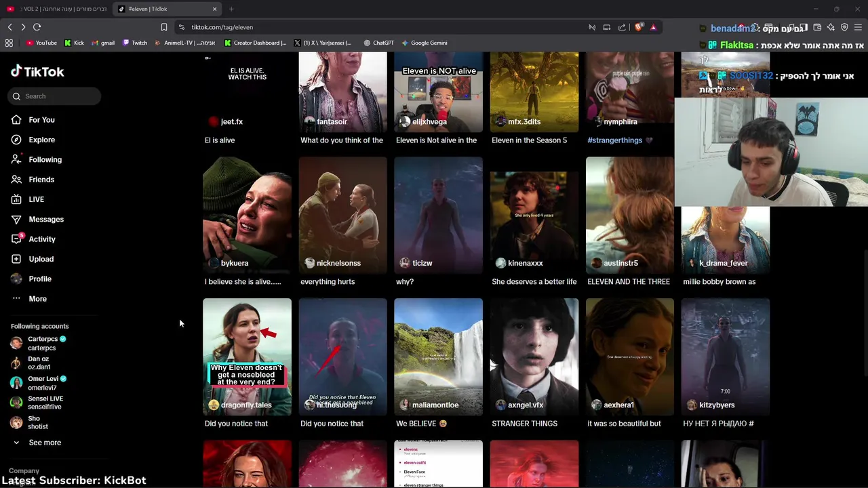
Task: Click the #strangerthings hashtag caption
Action: (615, 140)
